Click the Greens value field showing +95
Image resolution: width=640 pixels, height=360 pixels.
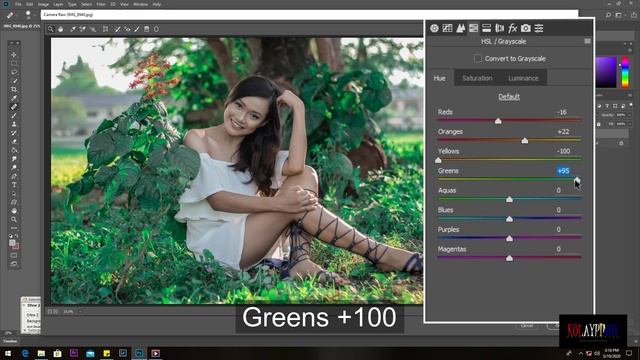(x=563, y=171)
